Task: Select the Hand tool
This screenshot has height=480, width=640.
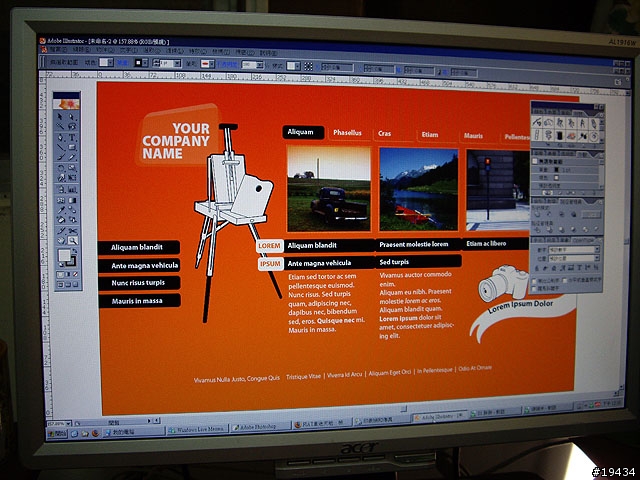Action: pyautogui.click(x=60, y=240)
